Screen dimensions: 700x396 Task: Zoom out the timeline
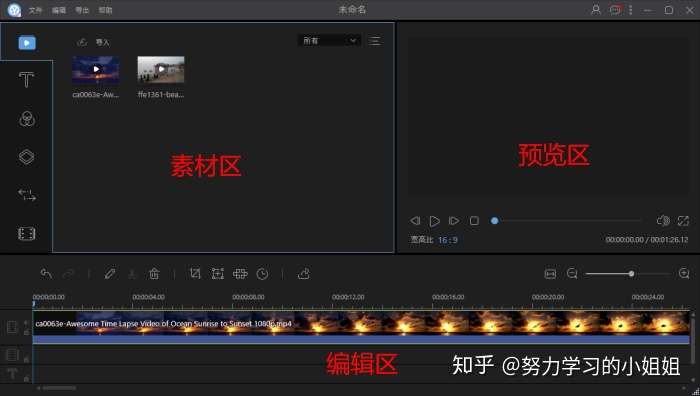pyautogui.click(x=572, y=274)
